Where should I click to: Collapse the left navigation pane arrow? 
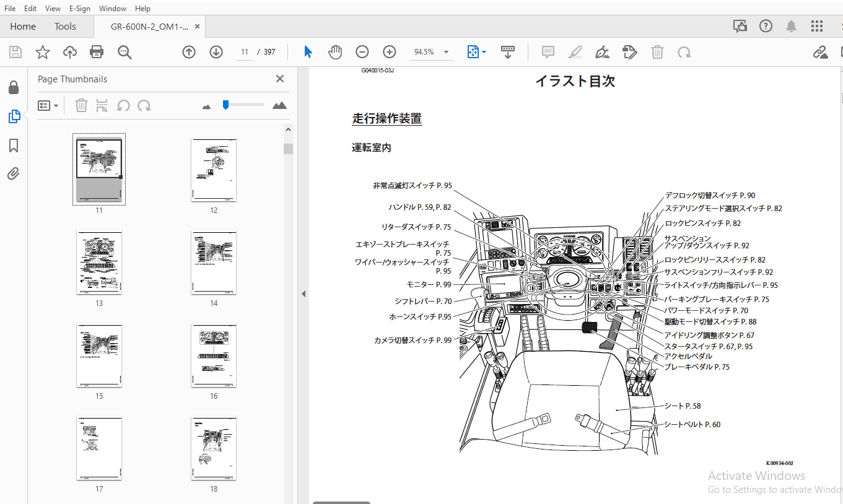click(x=304, y=293)
